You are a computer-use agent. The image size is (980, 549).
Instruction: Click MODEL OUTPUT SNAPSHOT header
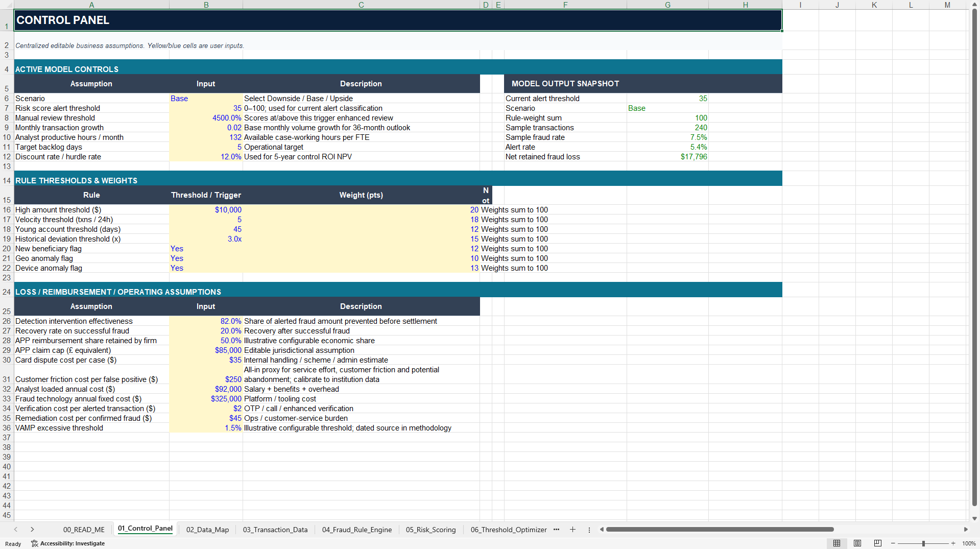(x=643, y=84)
